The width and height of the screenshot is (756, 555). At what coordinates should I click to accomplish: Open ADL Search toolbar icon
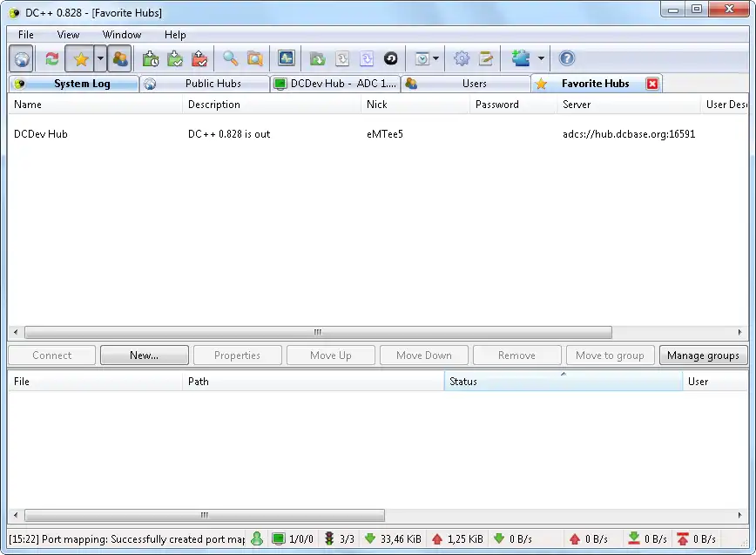254,59
